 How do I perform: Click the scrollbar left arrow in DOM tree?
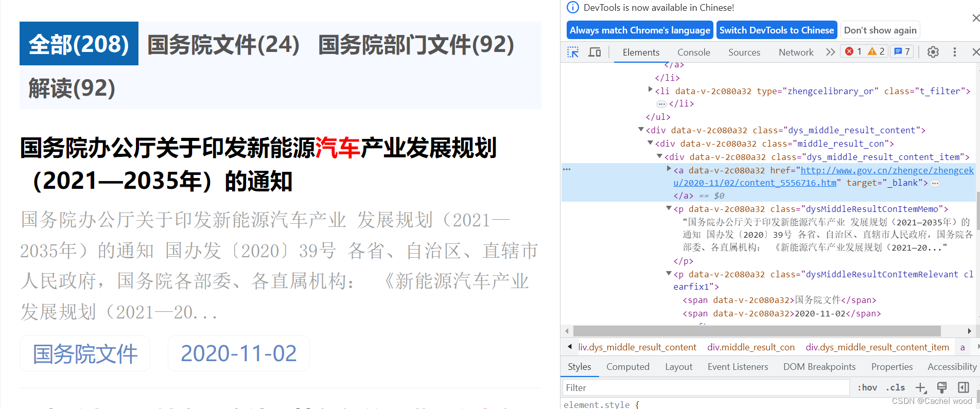(567, 331)
